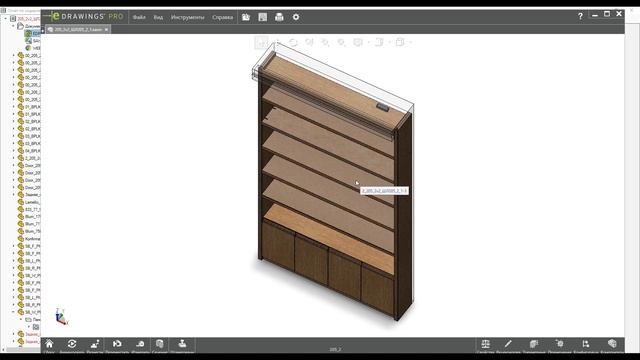Screen dimensions: 640x360
Task: Select the Move component tool
Action: tap(117, 344)
